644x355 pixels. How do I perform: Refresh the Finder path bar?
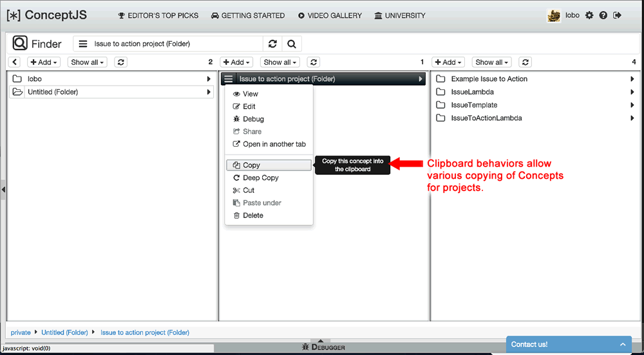point(272,44)
